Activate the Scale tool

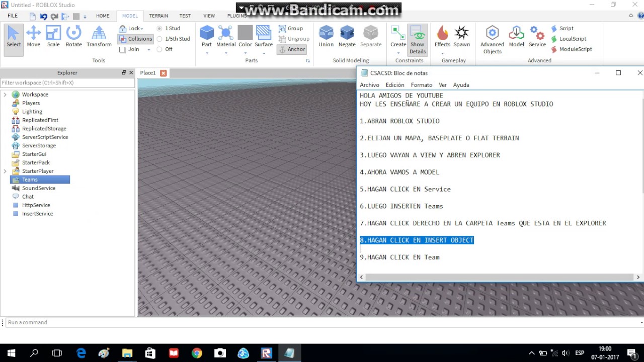(x=53, y=37)
